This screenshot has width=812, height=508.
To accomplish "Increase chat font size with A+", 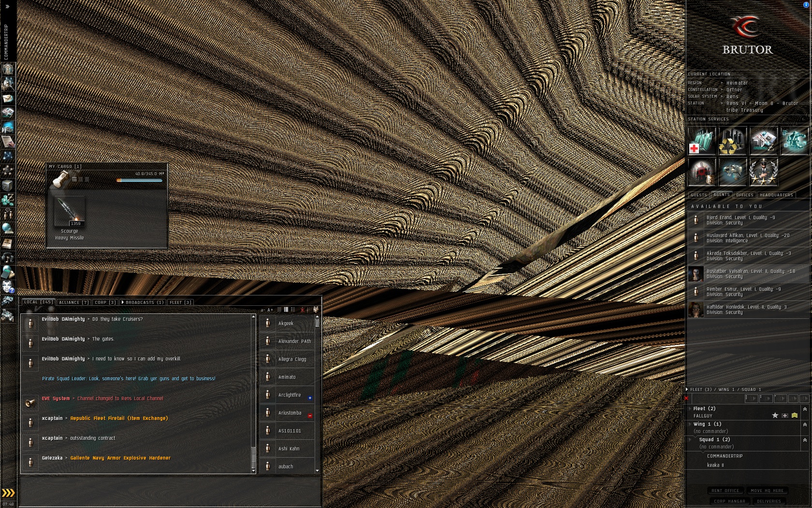I will coord(270,310).
